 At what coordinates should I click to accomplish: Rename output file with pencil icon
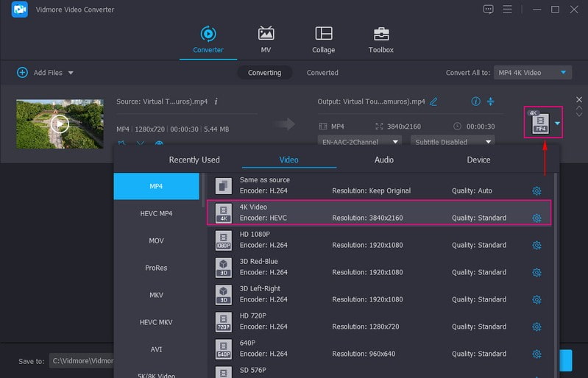click(433, 101)
